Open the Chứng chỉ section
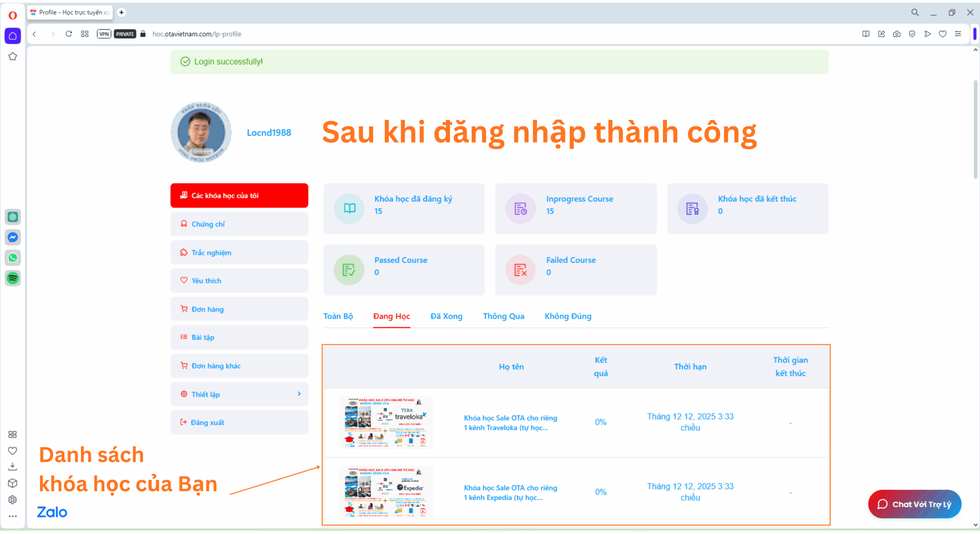The width and height of the screenshot is (980, 534). click(239, 224)
